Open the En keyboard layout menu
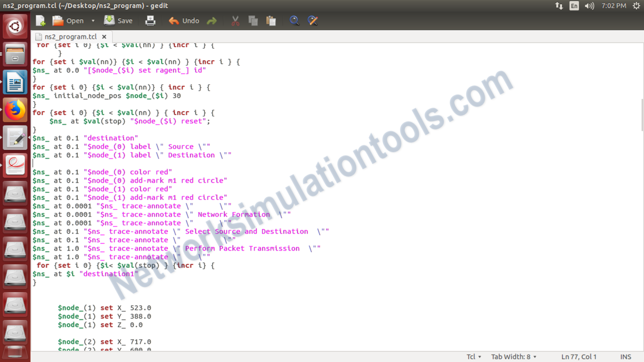644x362 pixels. point(574,5)
